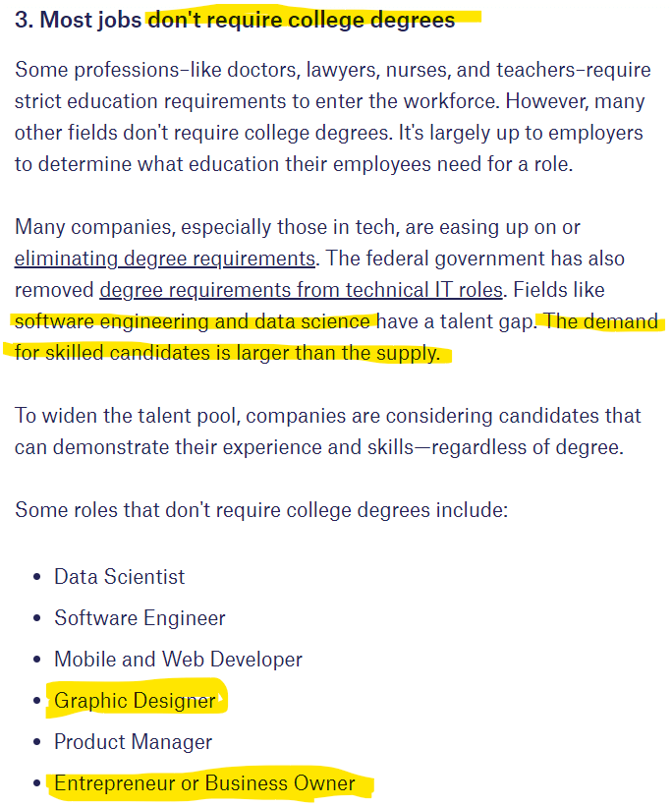The height and width of the screenshot is (807, 672).
Task: Click the "3. Most jobs don't require college degrees" heading
Action: 236,21
